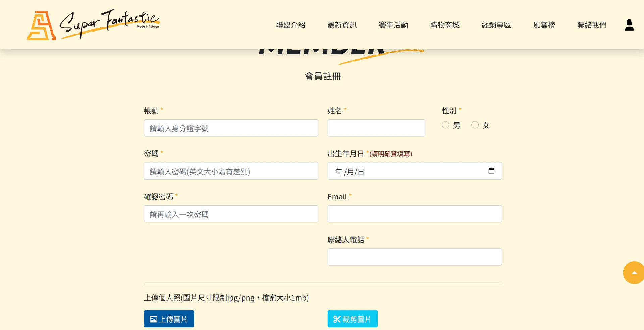Click the 裁剪圖片 crop image button
The image size is (644, 330).
[x=353, y=319]
